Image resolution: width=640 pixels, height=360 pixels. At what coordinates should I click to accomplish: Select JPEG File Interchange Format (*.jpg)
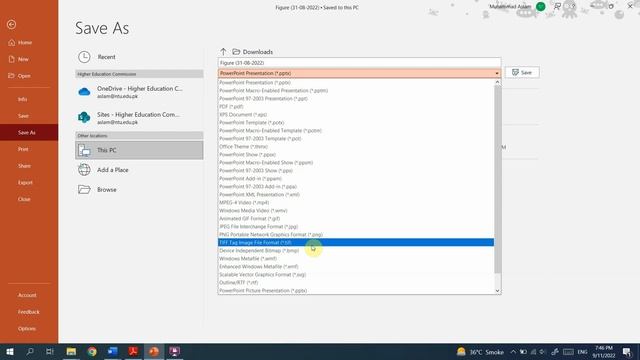(356, 227)
